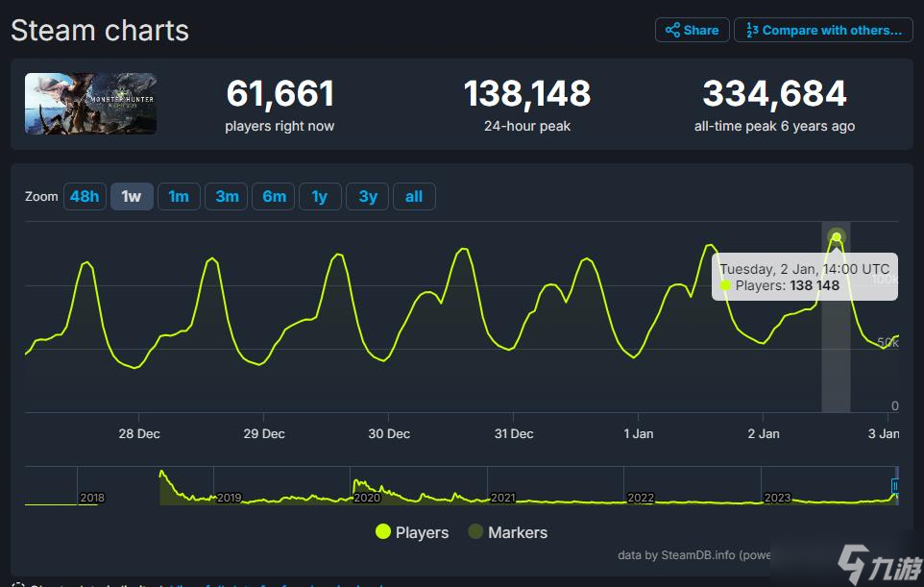This screenshot has height=587, width=924.
Task: Choose the 3m zoom option
Action: (x=227, y=196)
